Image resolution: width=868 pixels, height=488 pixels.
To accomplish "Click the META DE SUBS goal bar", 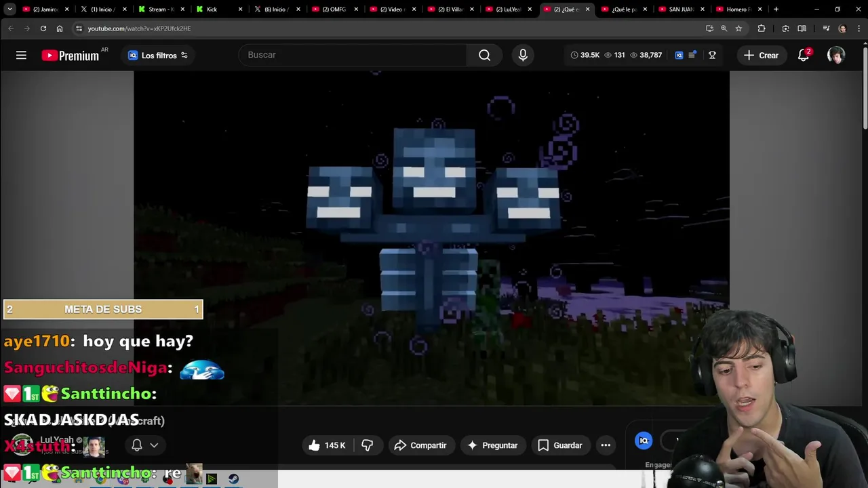I will coord(103,309).
